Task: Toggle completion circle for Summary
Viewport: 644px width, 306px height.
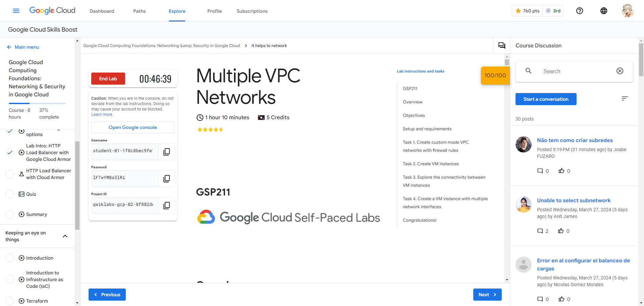Action: (x=10, y=214)
